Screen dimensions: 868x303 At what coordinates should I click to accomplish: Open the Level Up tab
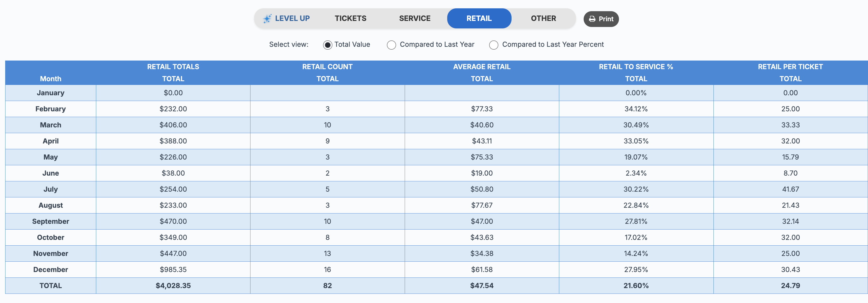point(286,19)
